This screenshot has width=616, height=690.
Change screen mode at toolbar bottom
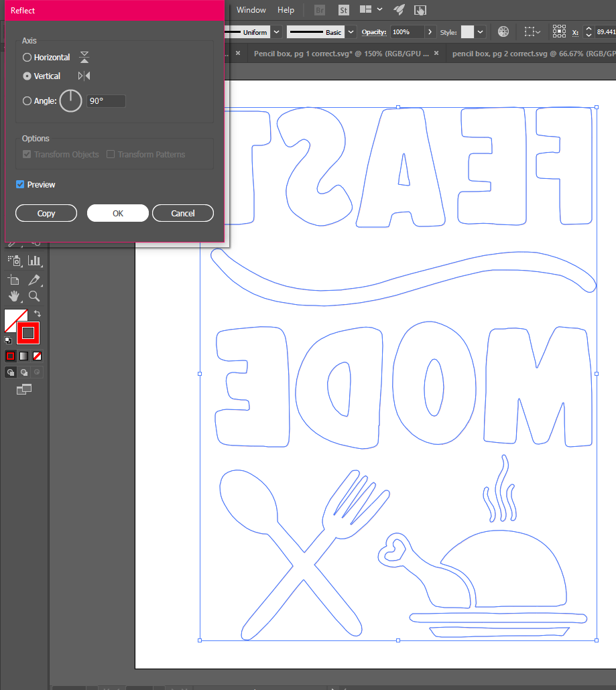click(x=24, y=389)
